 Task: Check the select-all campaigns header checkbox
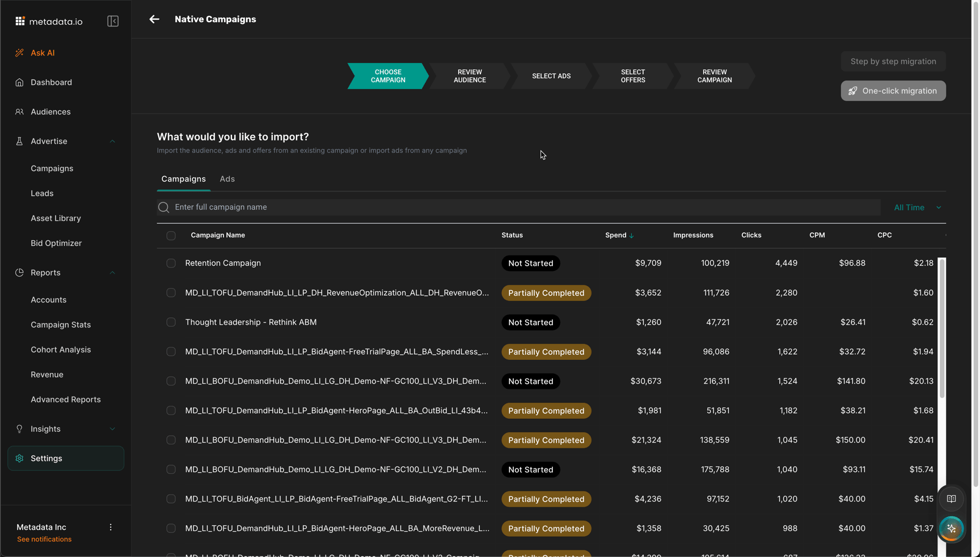tap(171, 236)
